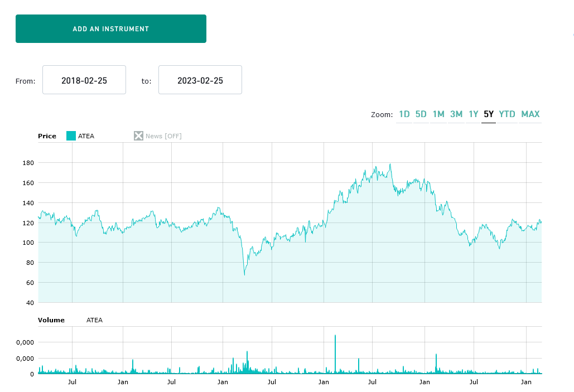Show MAX time range
Viewport: 574px width, 392px height.
(x=530, y=114)
